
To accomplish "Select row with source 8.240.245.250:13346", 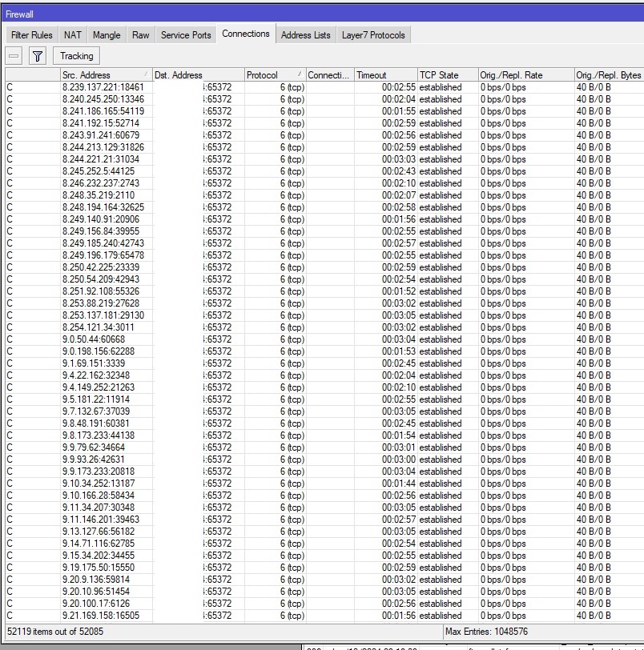I will pos(324,99).
